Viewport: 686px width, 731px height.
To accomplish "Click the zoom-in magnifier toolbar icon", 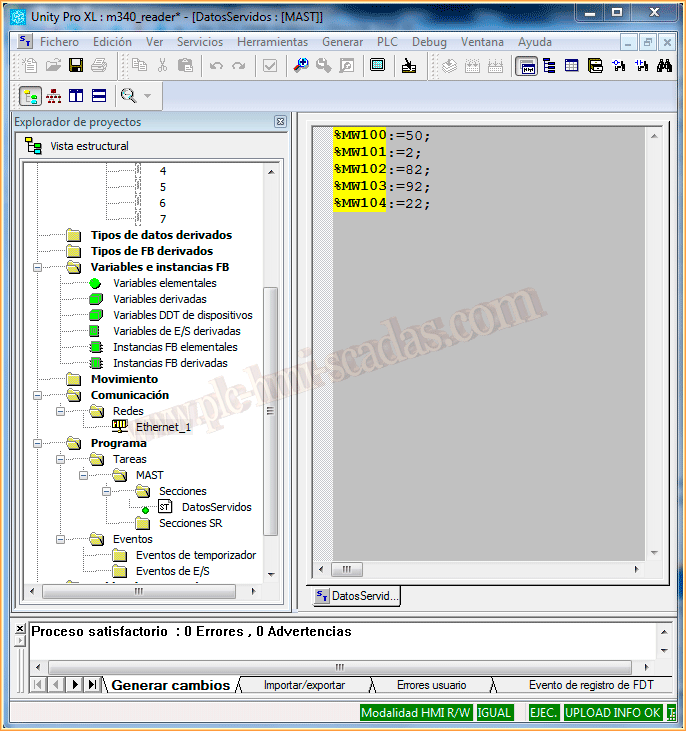I will pyautogui.click(x=300, y=66).
